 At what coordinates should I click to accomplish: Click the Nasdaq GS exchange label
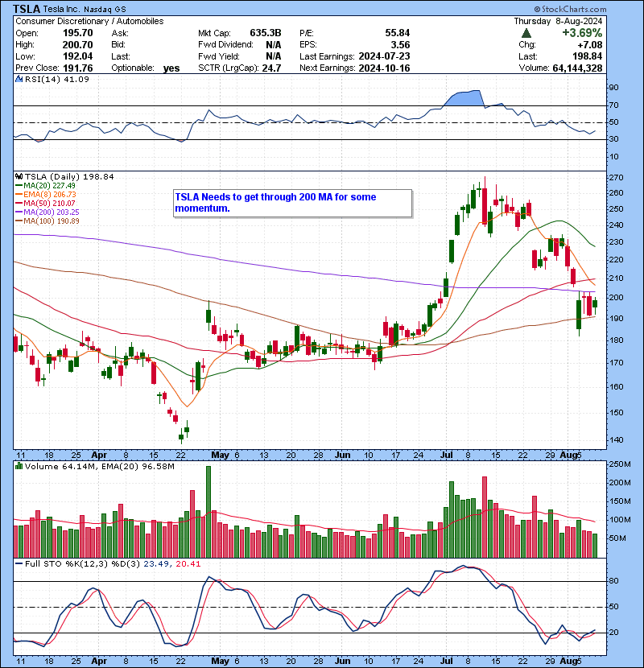[x=105, y=10]
